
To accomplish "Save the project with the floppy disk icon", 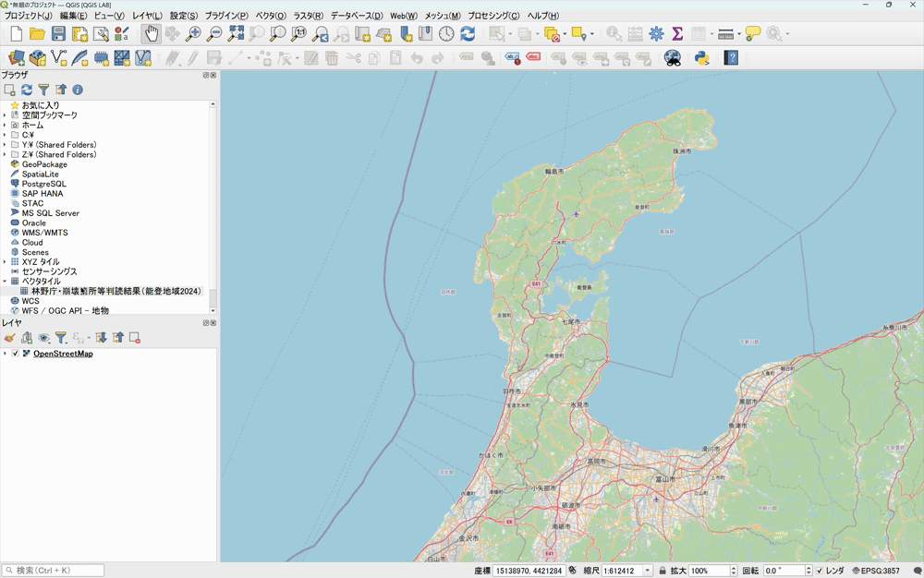I will (58, 34).
